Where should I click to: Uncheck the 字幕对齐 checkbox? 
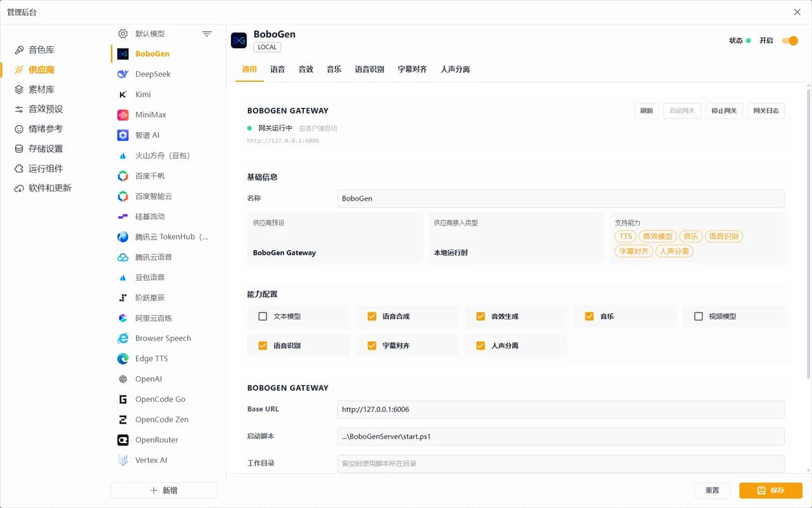(372, 345)
